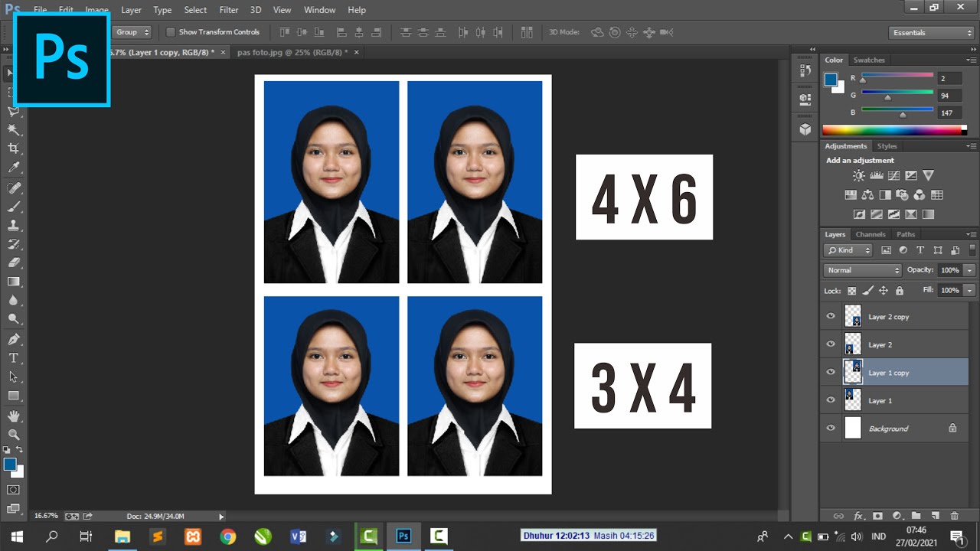Expand the layer Opacity dropdown arrow
The width and height of the screenshot is (980, 551).
click(x=969, y=270)
